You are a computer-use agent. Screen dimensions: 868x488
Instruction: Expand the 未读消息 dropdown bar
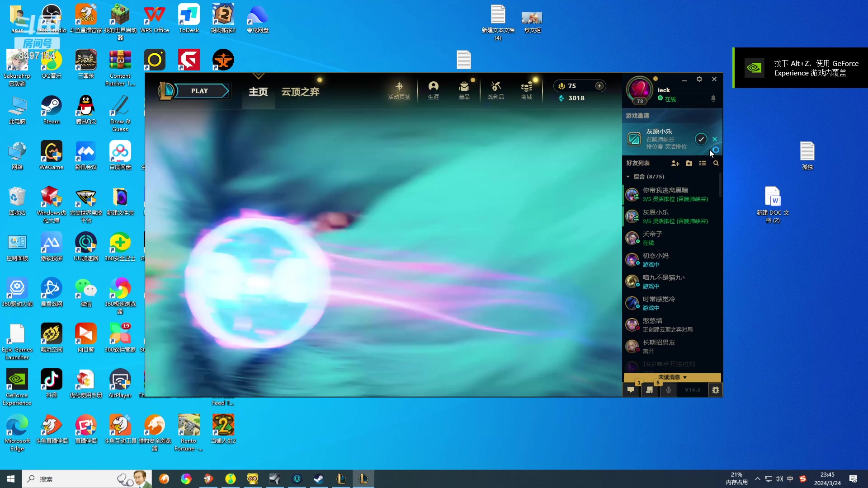point(672,377)
